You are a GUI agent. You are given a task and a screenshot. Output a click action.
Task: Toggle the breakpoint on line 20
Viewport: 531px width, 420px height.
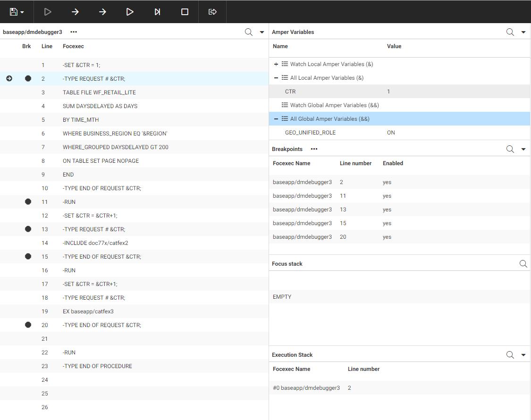pyautogui.click(x=28, y=325)
